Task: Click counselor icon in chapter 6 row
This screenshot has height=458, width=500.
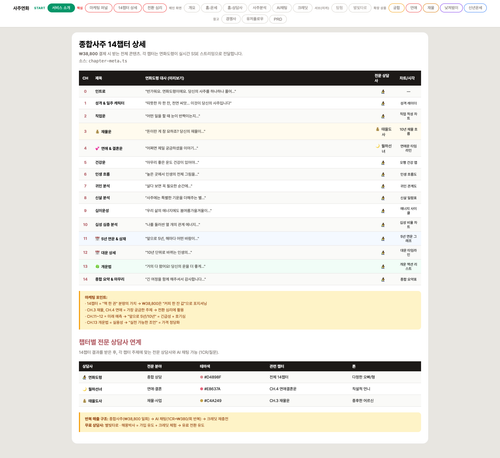Action: pyautogui.click(x=383, y=174)
